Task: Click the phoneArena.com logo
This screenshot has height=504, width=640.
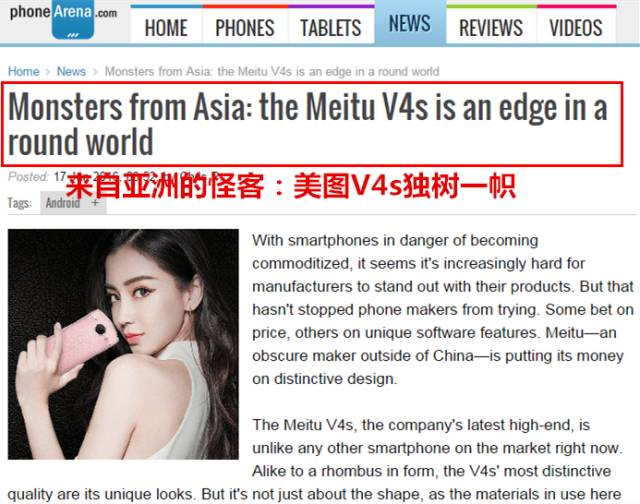Action: (63, 19)
